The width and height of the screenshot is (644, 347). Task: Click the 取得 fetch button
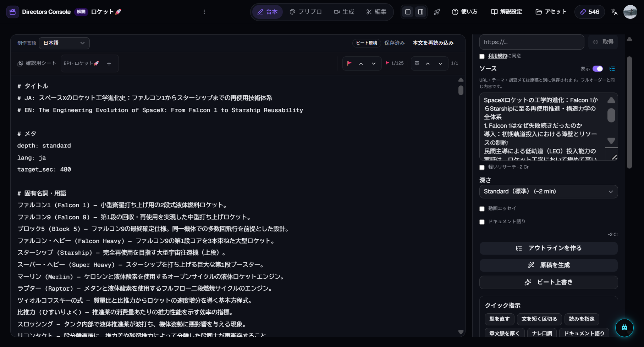coord(603,42)
